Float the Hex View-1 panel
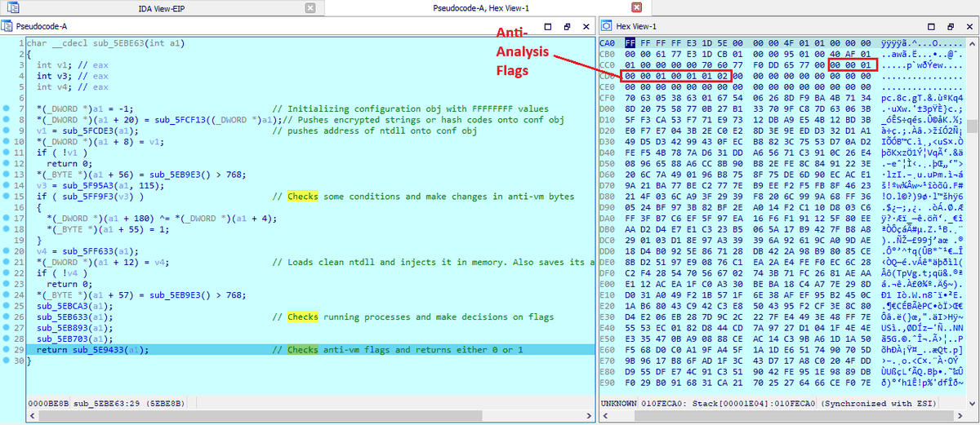 [950, 26]
